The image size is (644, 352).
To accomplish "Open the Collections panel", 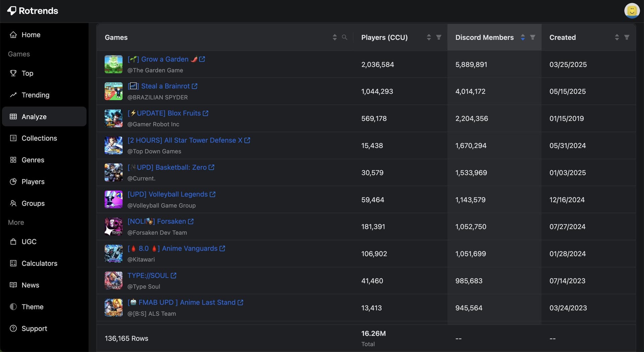I will 39,138.
